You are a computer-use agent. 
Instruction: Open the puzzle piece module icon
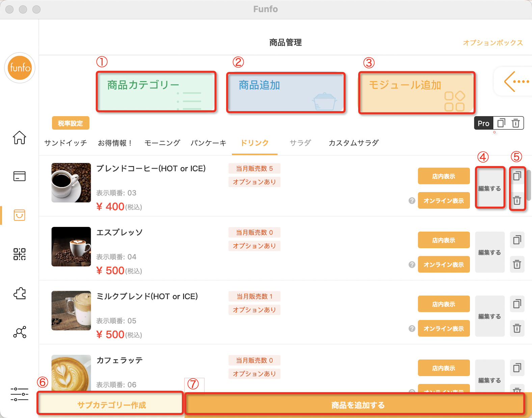click(19, 293)
